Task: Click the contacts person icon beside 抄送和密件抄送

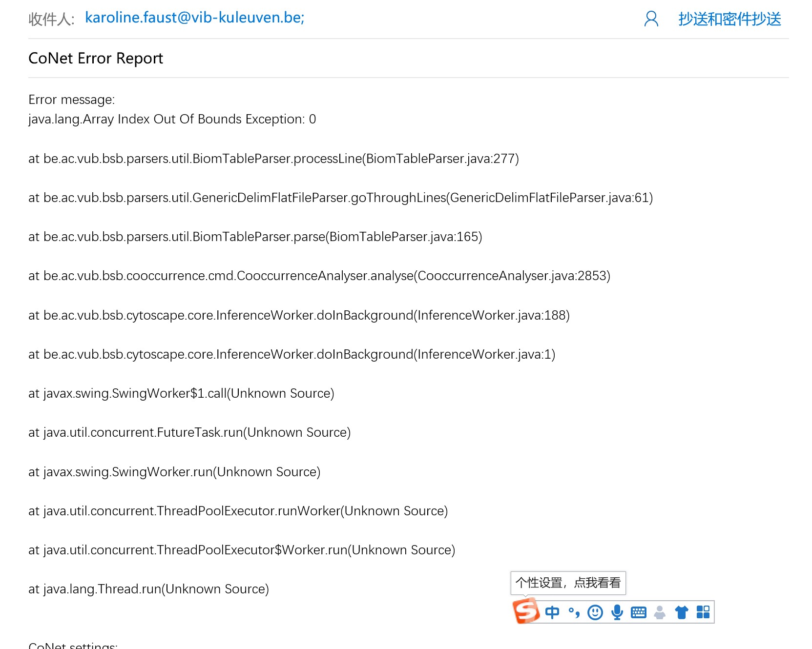Action: [x=651, y=19]
